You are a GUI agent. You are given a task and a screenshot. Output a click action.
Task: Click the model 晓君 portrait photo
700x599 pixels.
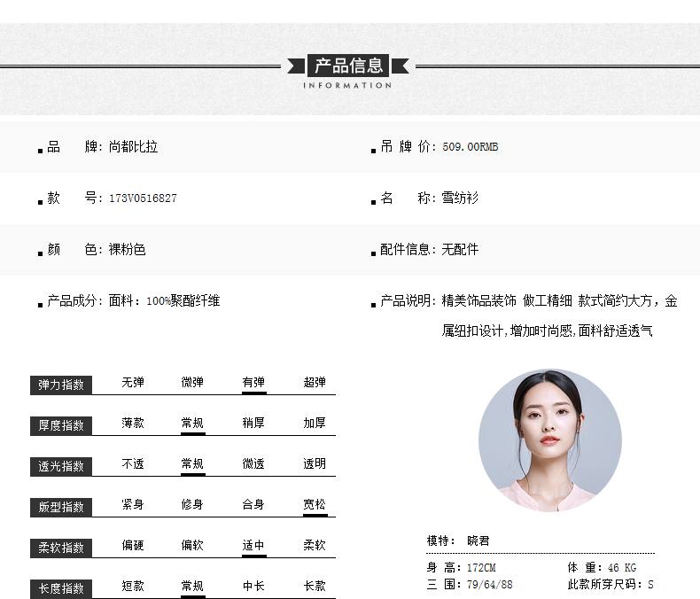[549, 440]
